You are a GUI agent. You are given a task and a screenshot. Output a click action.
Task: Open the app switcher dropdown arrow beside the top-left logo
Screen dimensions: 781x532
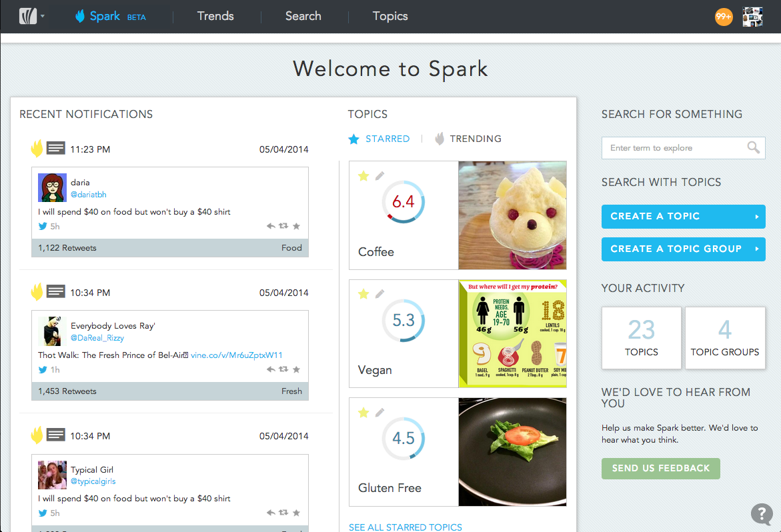(43, 16)
